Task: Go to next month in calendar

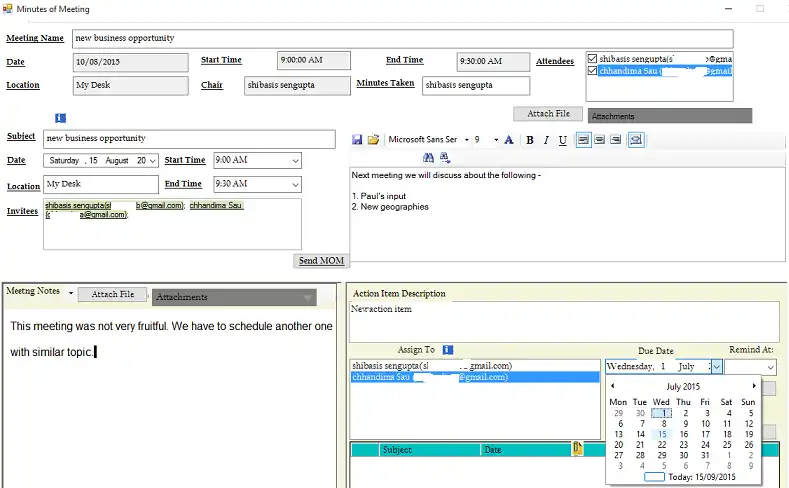Action: [754, 386]
